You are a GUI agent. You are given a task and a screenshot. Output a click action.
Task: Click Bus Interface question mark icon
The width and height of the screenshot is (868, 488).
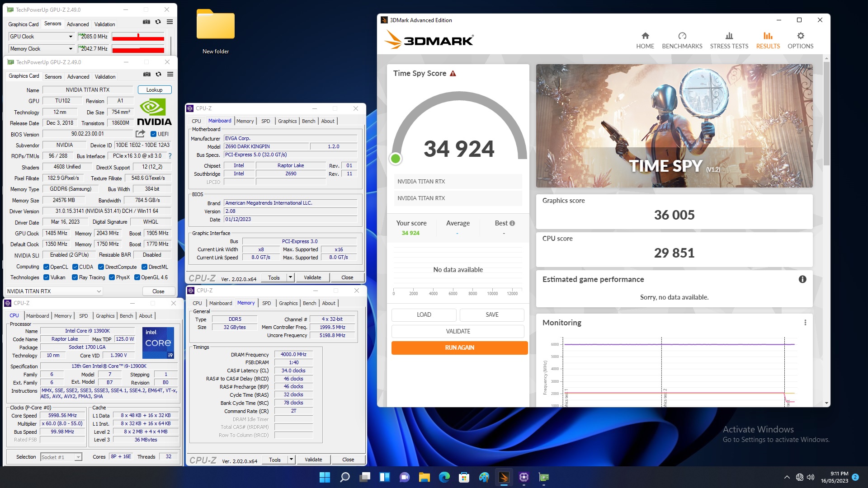click(x=170, y=156)
